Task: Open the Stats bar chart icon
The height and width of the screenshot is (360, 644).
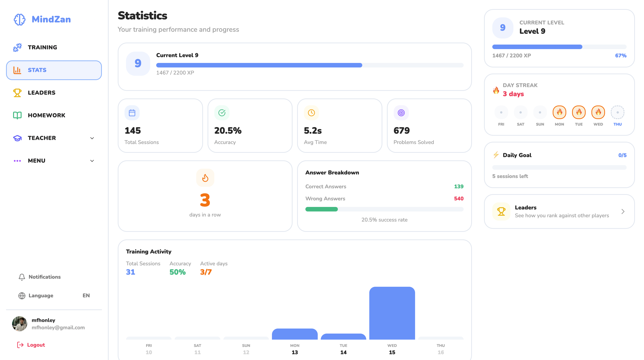Action: click(17, 70)
